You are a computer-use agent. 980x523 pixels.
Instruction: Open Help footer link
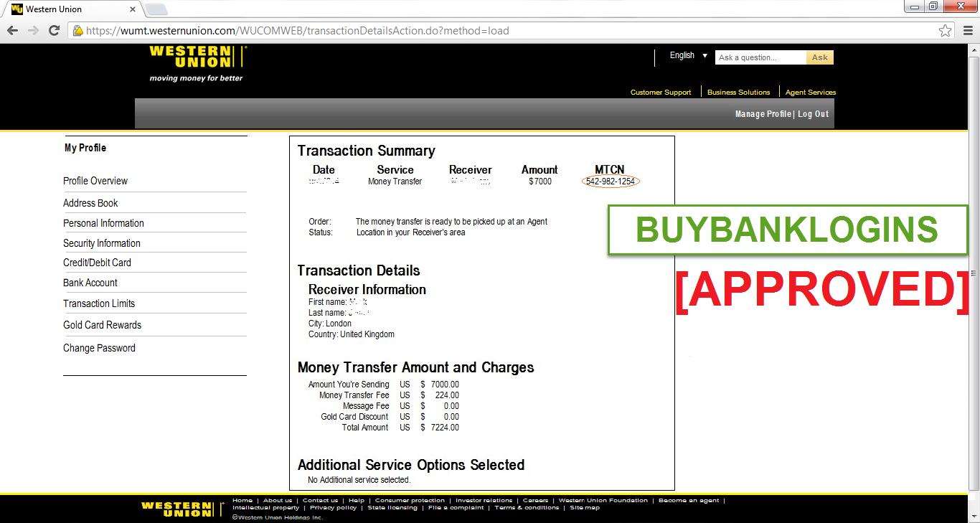click(357, 500)
